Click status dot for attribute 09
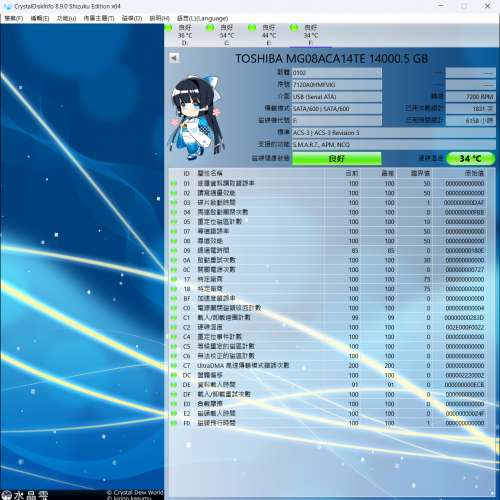500x500 pixels. pyautogui.click(x=174, y=251)
